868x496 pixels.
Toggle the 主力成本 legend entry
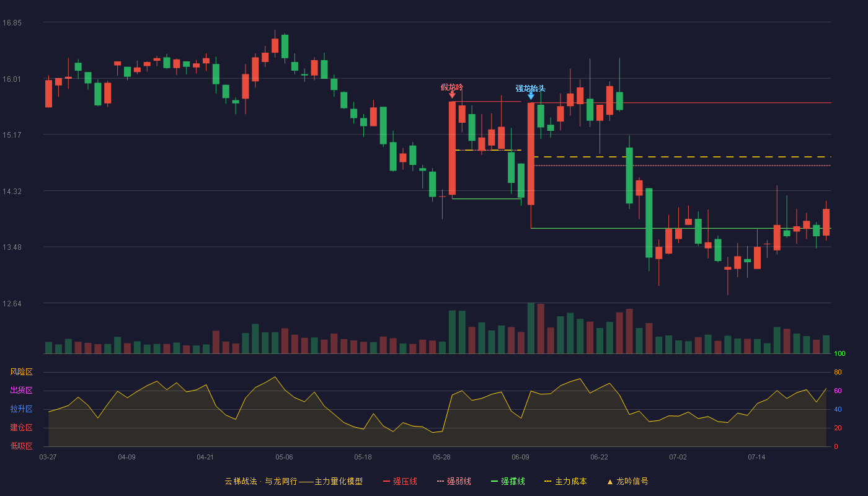click(565, 481)
